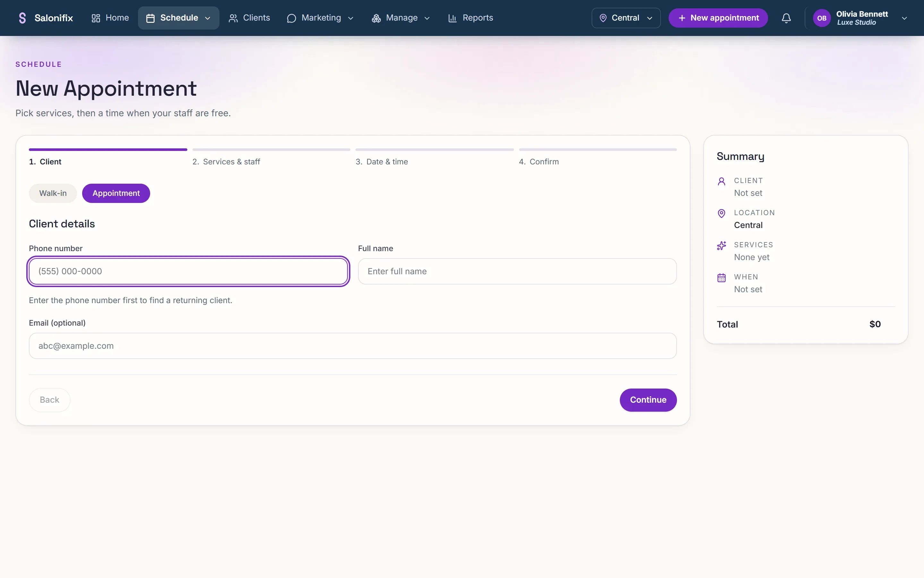The width and height of the screenshot is (924, 578).
Task: Open the Olivia Bennett account chevron
Action: [x=904, y=18]
